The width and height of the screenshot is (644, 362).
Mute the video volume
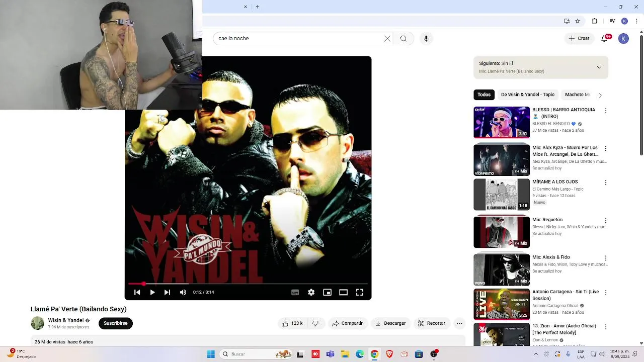click(x=183, y=292)
